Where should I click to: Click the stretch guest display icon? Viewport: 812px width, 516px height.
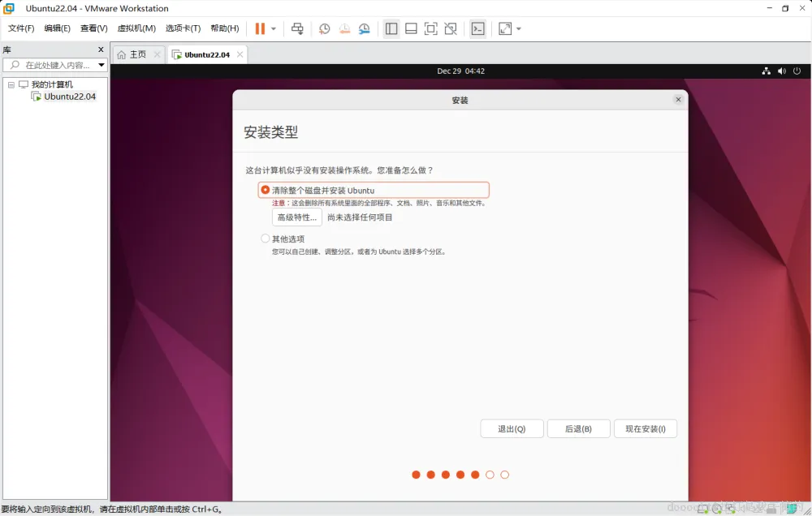pyautogui.click(x=505, y=29)
